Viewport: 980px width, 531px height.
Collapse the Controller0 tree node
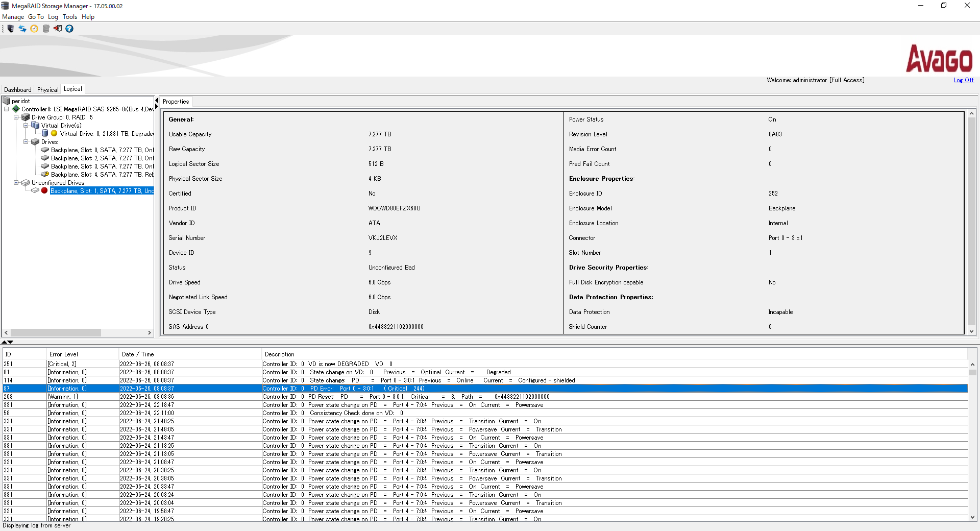click(6, 109)
